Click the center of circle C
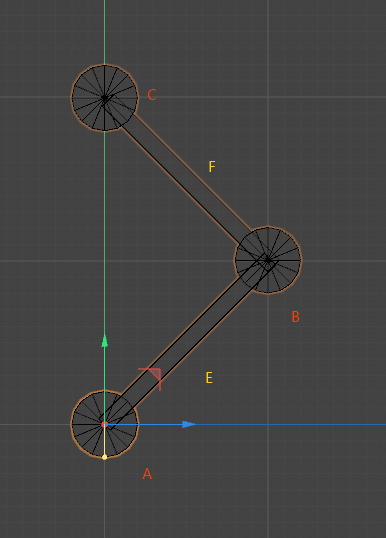This screenshot has height=538, width=386. pos(105,98)
